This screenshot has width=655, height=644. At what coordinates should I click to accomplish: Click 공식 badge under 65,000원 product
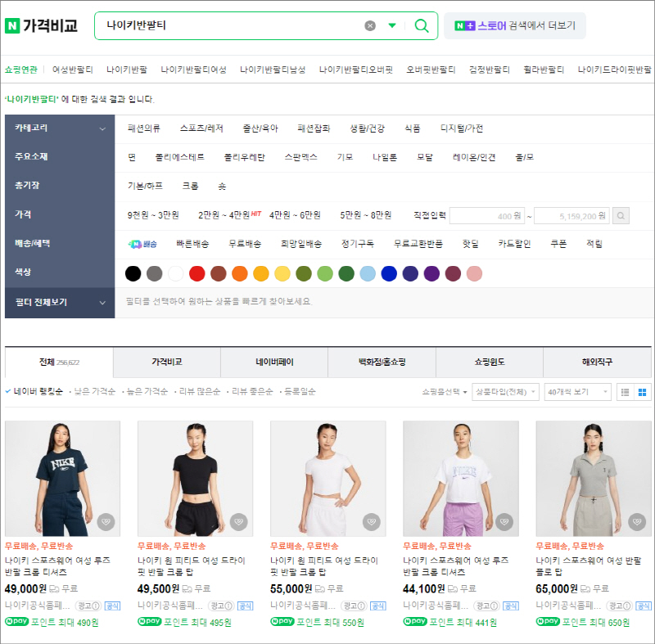coord(644,606)
